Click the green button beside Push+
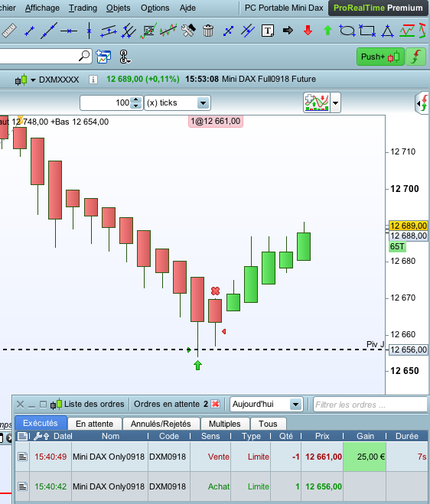430x504 pixels. 416,57
